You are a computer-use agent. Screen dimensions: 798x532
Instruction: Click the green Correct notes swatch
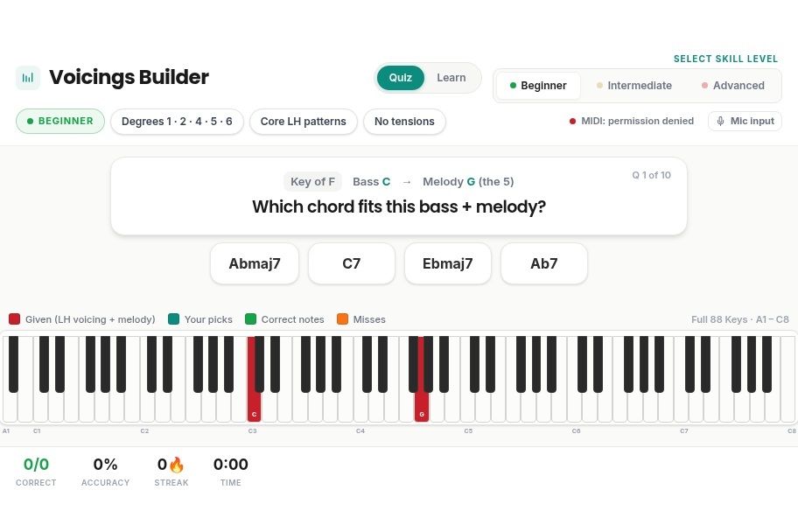tap(250, 319)
